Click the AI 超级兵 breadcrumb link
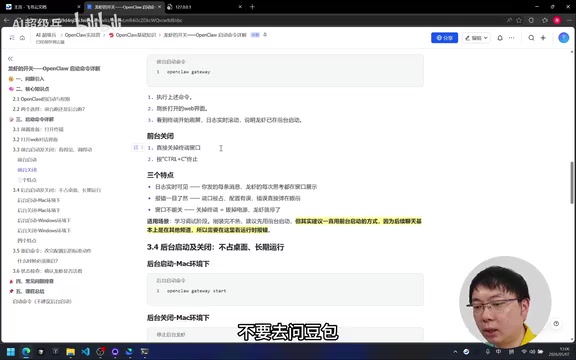The image size is (576, 360). tap(46, 35)
